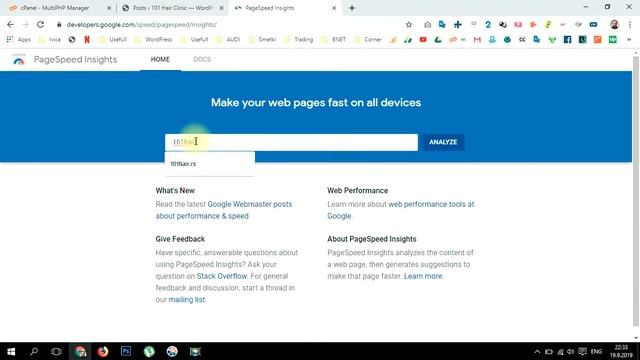This screenshot has width=640, height=360.
Task: Reload the page with the refresh icon
Action: 40,24
